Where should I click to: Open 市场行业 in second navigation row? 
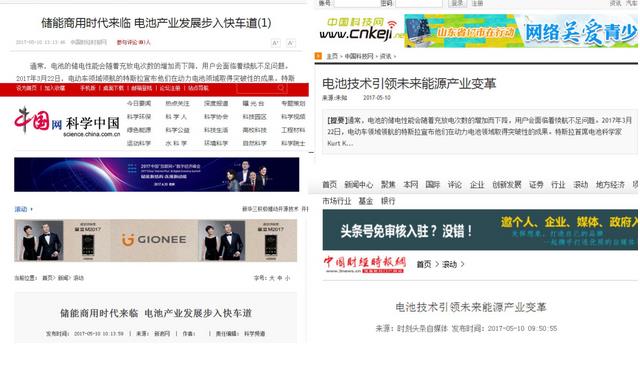point(337,201)
